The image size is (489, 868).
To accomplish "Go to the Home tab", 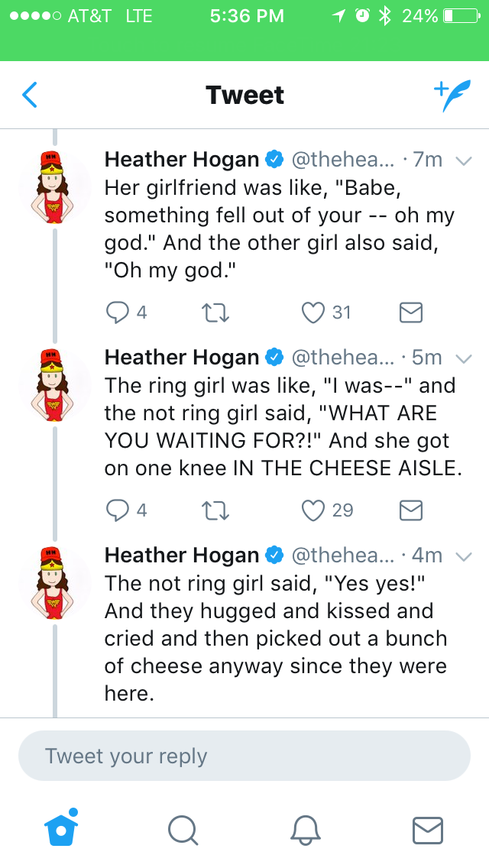I will tap(61, 828).
